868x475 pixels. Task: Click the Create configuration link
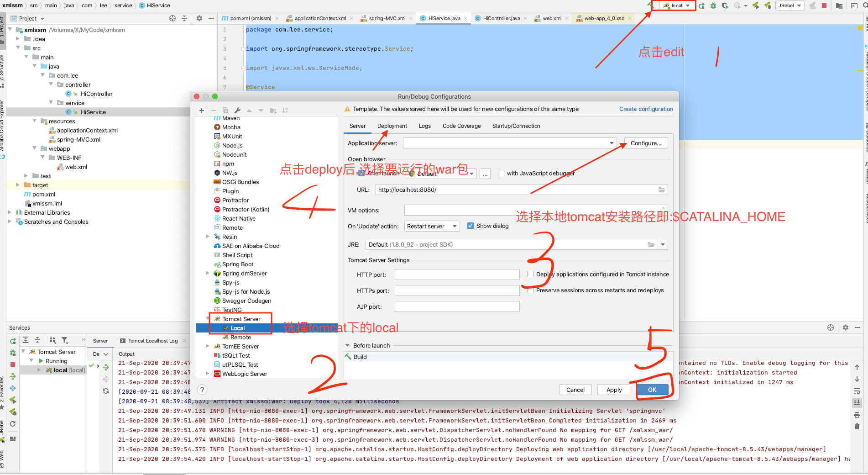click(x=646, y=109)
